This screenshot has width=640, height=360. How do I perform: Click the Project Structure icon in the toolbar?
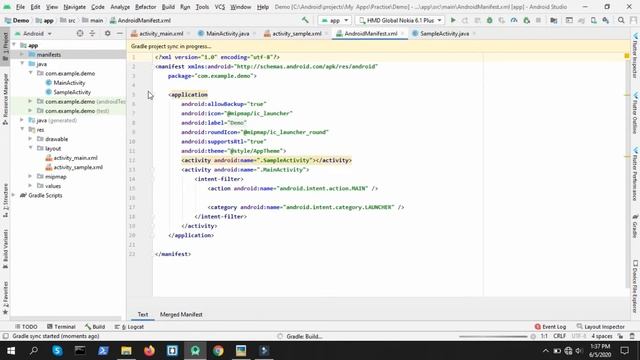pos(553,20)
